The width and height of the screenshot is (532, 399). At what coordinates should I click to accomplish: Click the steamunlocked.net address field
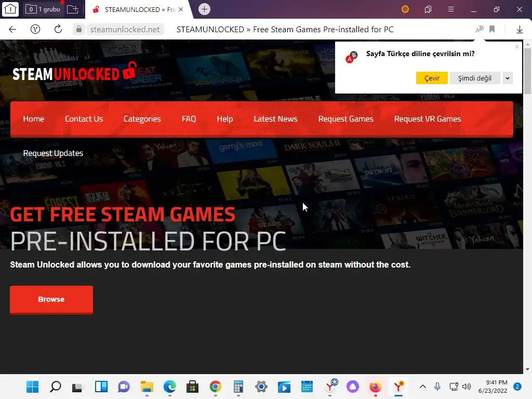coord(125,30)
